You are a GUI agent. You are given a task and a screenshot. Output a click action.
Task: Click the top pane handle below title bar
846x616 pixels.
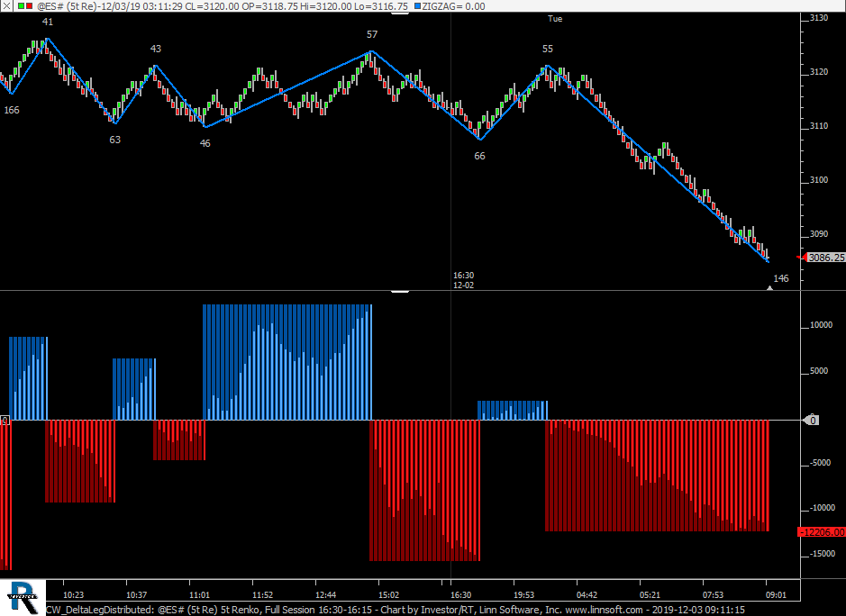pos(400,13)
